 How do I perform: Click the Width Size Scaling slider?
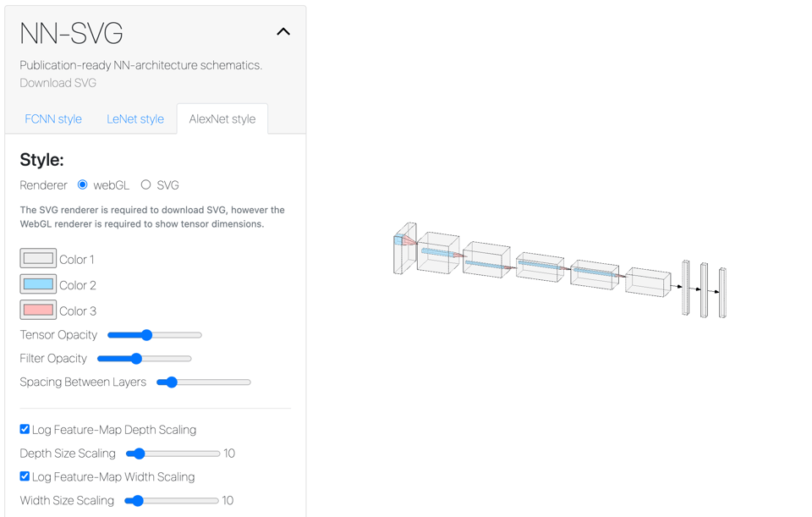pyautogui.click(x=172, y=501)
